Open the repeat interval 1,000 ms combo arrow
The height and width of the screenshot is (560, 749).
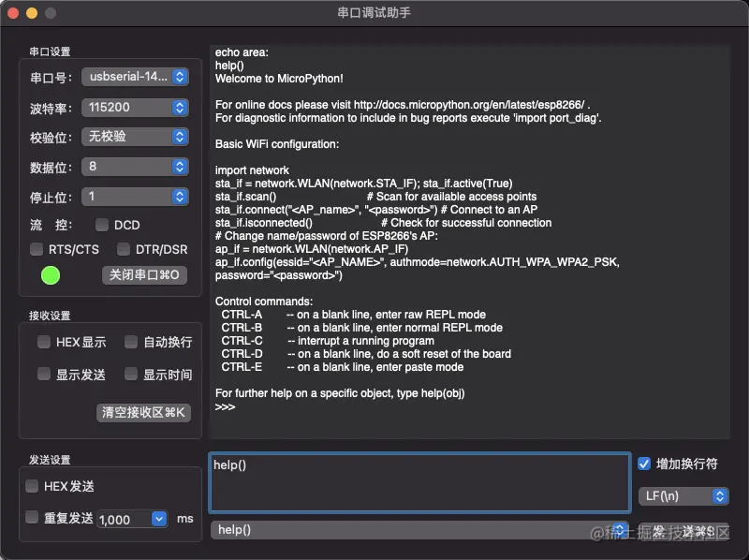click(159, 519)
